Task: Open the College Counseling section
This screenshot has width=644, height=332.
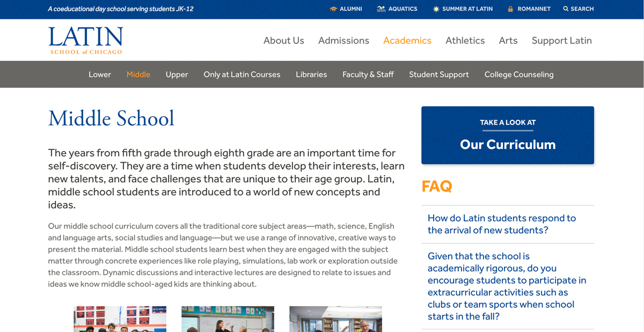Action: click(x=519, y=74)
